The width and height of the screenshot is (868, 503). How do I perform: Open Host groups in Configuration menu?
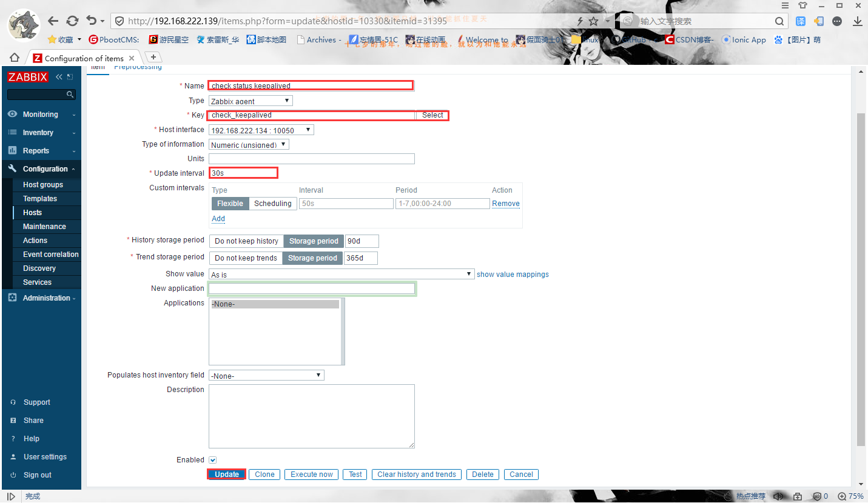click(x=43, y=185)
